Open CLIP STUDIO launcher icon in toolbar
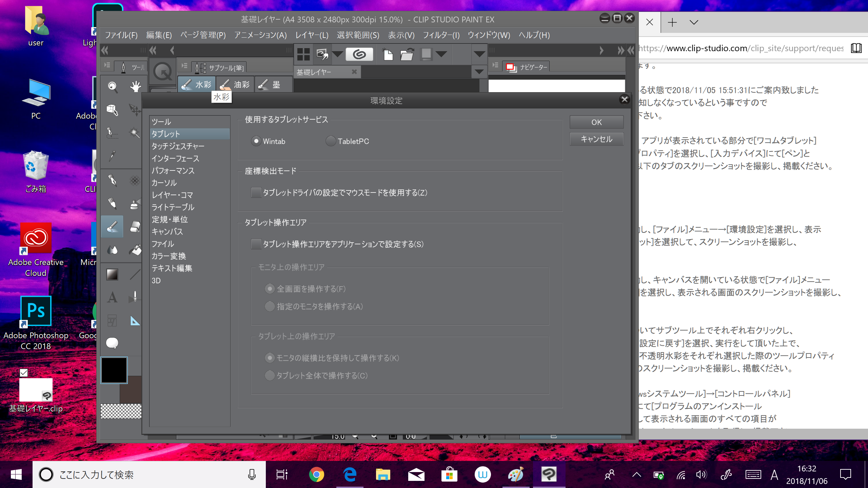Viewport: 868px width, 488px height. [x=359, y=54]
